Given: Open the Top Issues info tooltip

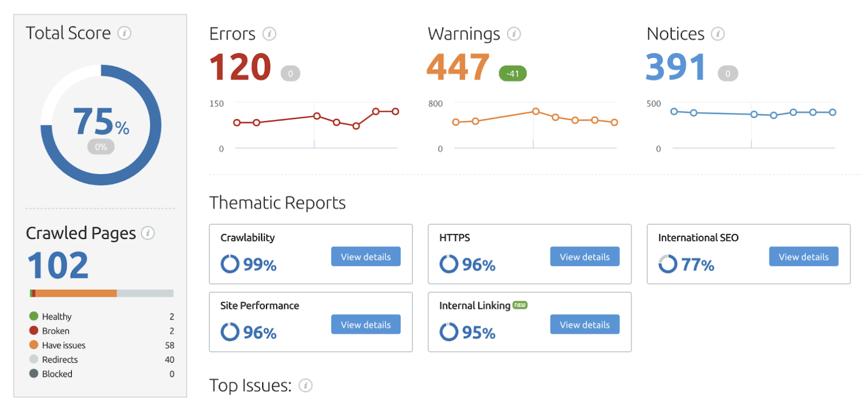Looking at the screenshot, I should coord(306,385).
